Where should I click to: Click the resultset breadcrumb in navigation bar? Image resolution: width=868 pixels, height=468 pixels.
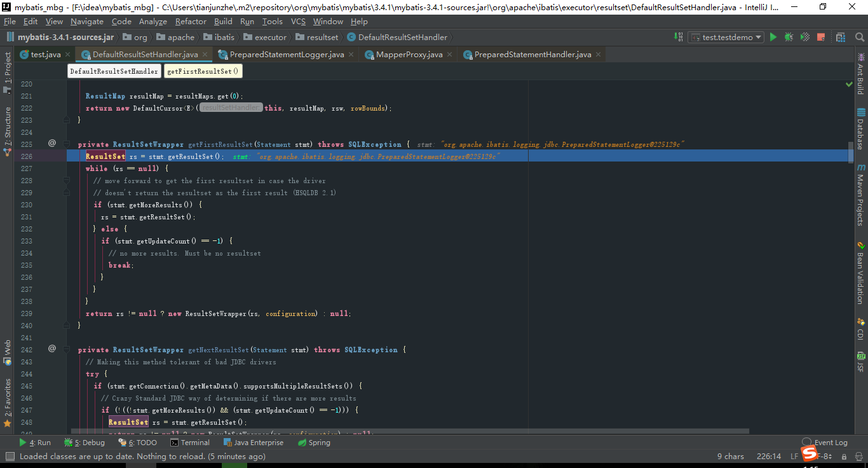[323, 37]
